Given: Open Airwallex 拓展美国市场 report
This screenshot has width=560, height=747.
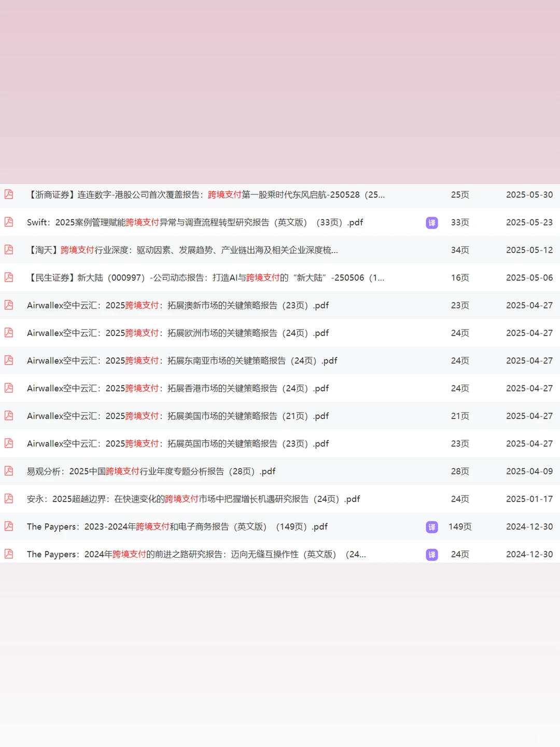Looking at the screenshot, I should point(178,416).
